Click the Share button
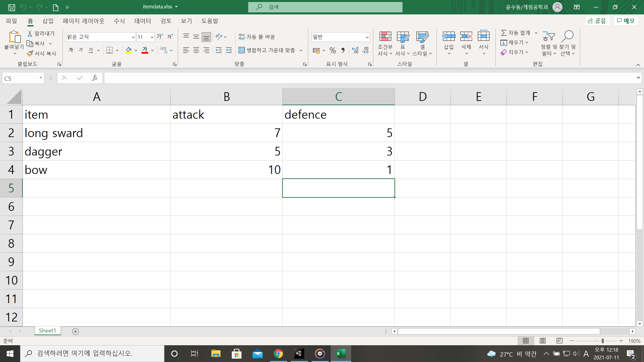Image resolution: width=644 pixels, height=362 pixels. [597, 21]
